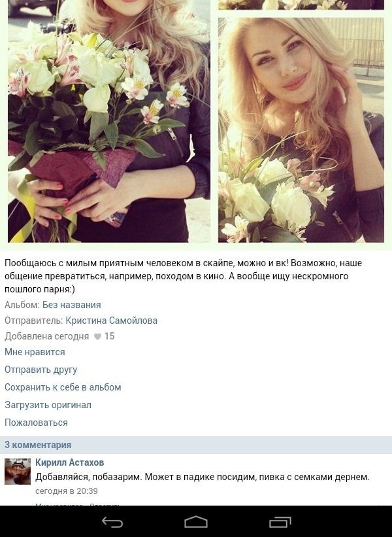Screen dimensions: 392x537
Task: Open the Android recent apps icon
Action: click(280, 522)
